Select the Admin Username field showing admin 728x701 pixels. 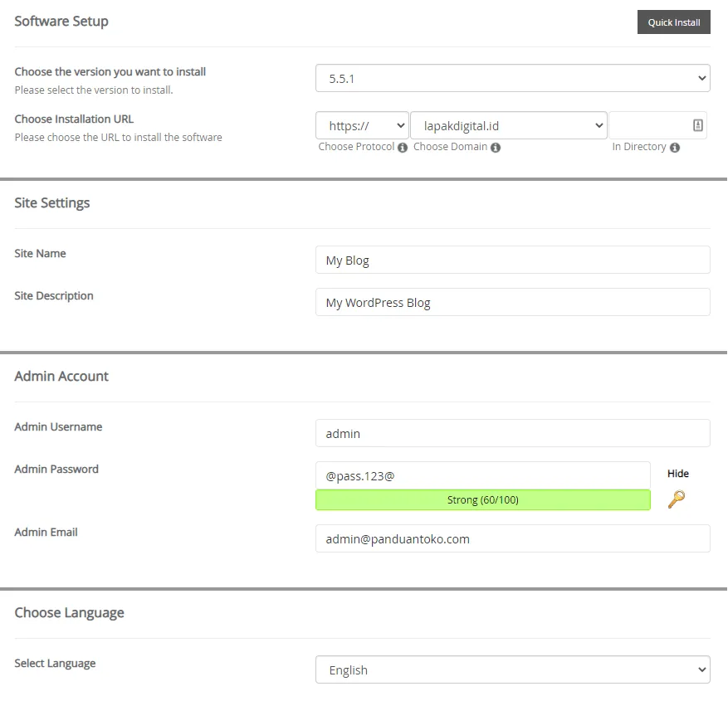(512, 433)
